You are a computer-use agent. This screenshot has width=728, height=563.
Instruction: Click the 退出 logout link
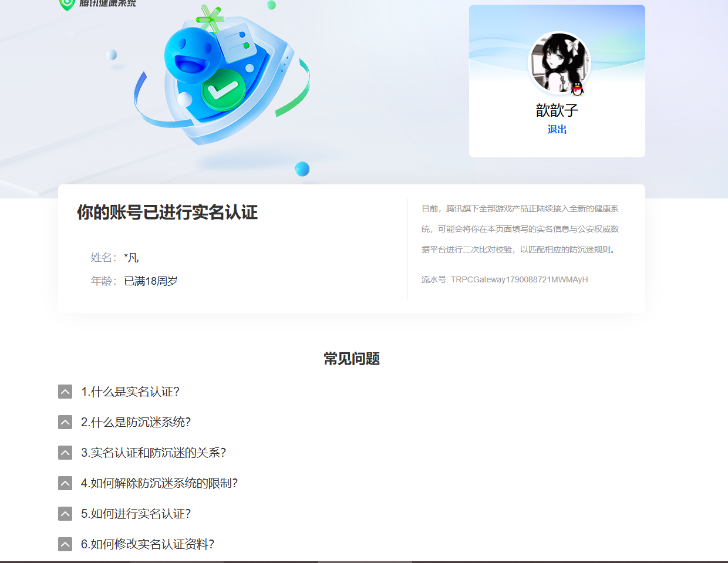[557, 129]
